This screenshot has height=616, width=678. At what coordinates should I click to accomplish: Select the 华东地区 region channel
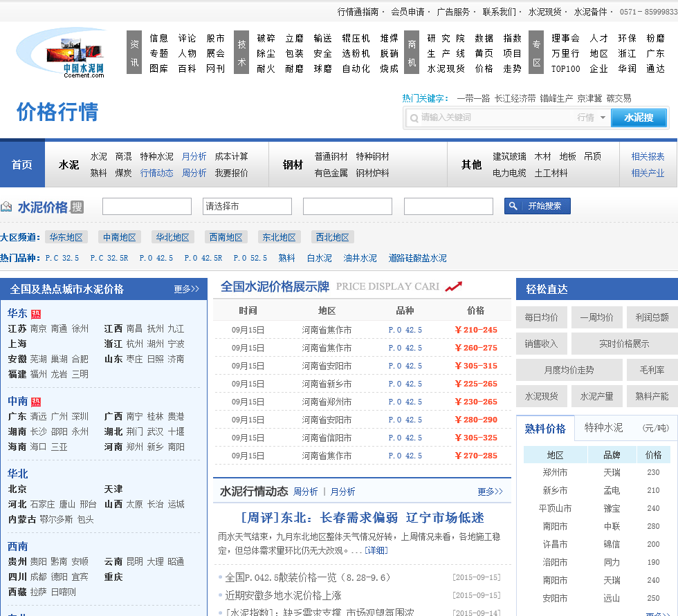pyautogui.click(x=66, y=237)
